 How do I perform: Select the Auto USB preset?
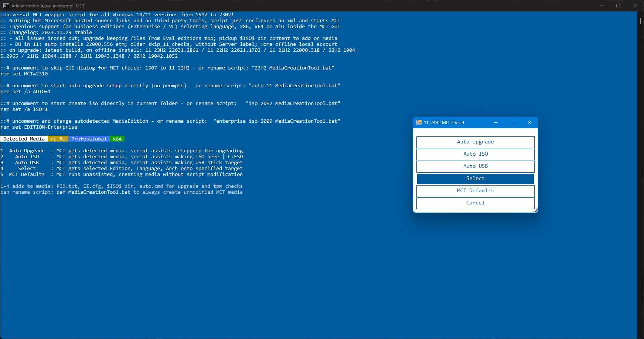click(x=475, y=166)
